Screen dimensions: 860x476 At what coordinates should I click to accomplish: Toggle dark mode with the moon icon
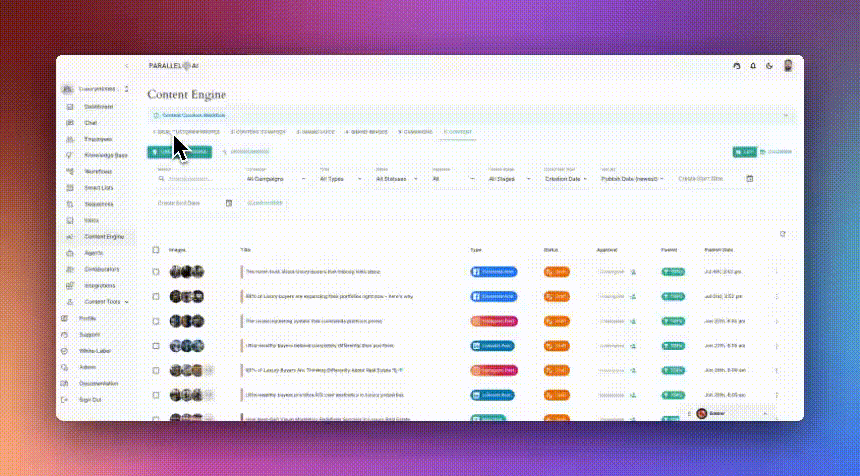click(x=769, y=66)
